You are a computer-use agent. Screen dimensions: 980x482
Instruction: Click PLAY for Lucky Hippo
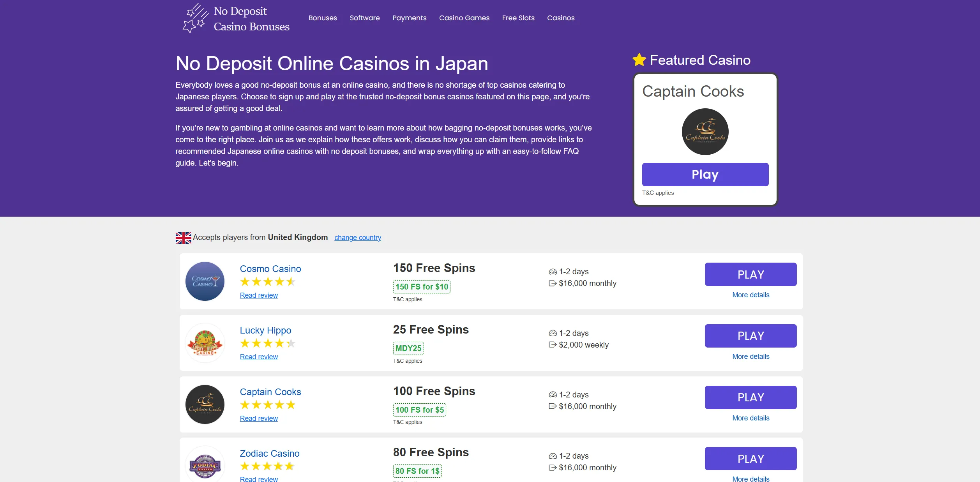[750, 336]
